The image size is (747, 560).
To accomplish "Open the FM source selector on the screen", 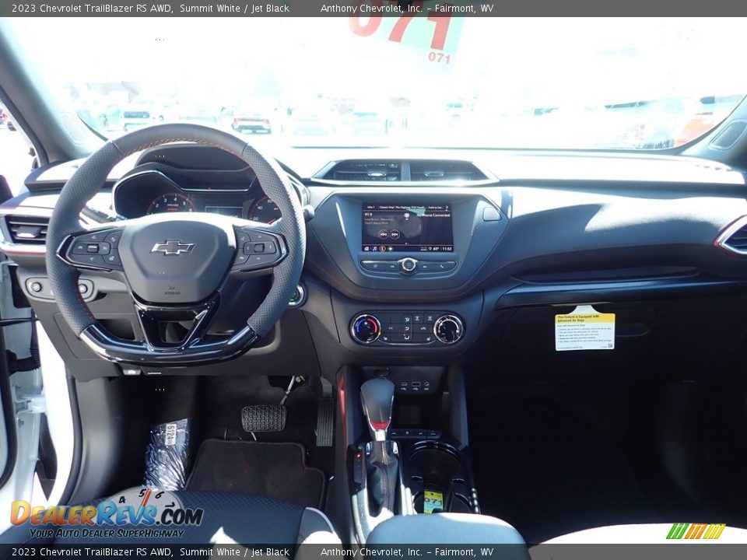I will tap(407, 215).
